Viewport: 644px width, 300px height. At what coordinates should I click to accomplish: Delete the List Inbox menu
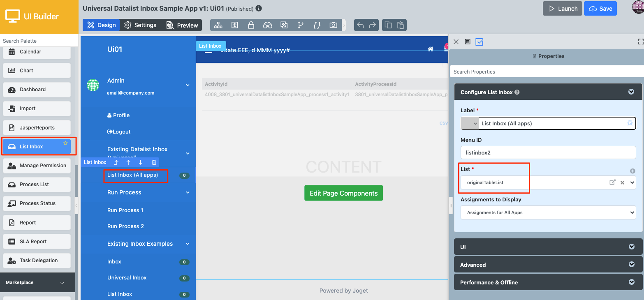pyautogui.click(x=154, y=162)
